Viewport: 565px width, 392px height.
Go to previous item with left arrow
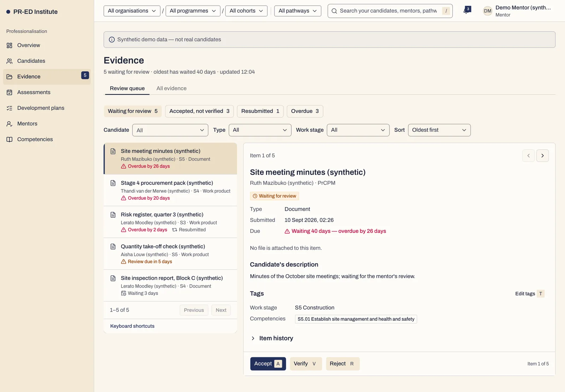click(528, 156)
